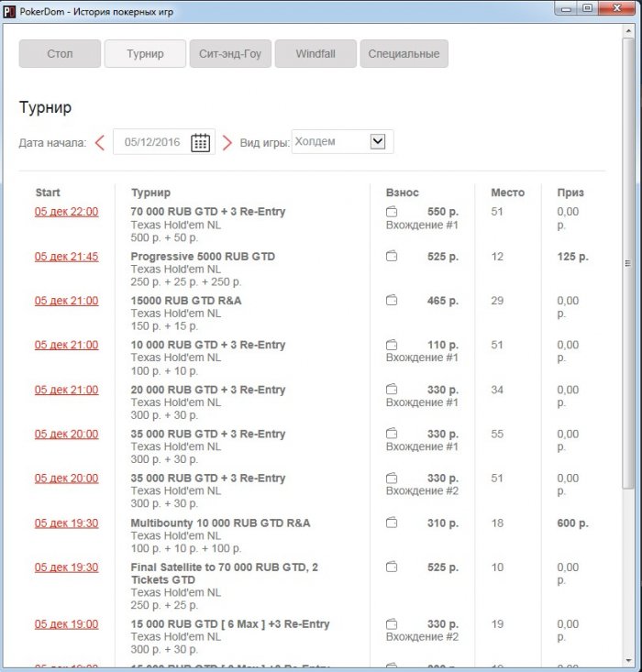Switch to the Windfall tab
This screenshot has width=642, height=672.
(315, 53)
